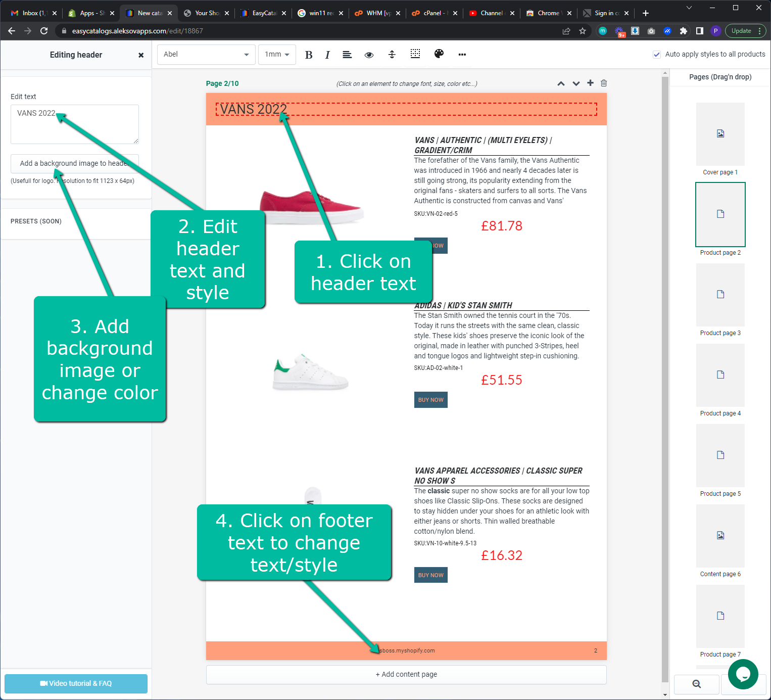Select Product page 5 thumbnail
This screenshot has height=700, width=771.
pos(720,455)
